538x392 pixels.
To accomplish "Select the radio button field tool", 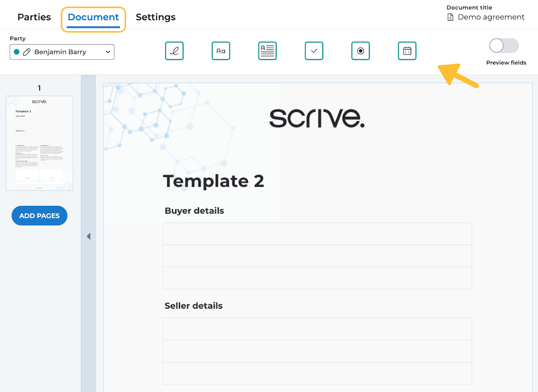I will pyautogui.click(x=361, y=51).
